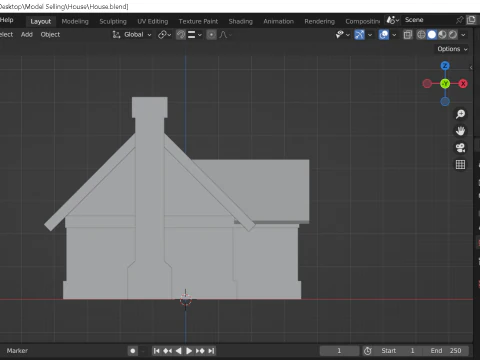The width and height of the screenshot is (480, 360).
Task: Open the Object menu
Action: [50, 35]
